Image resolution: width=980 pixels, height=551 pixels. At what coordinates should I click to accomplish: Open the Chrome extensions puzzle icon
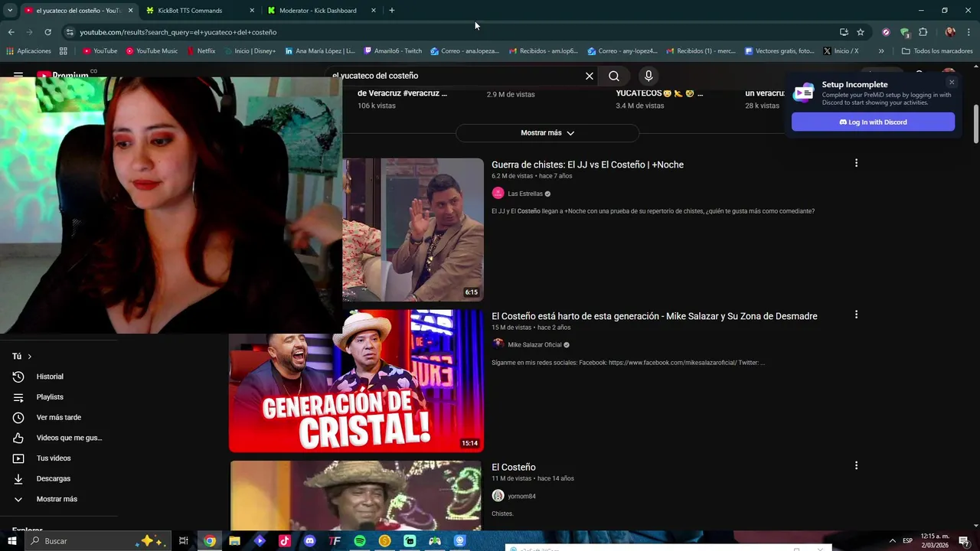pyautogui.click(x=923, y=32)
